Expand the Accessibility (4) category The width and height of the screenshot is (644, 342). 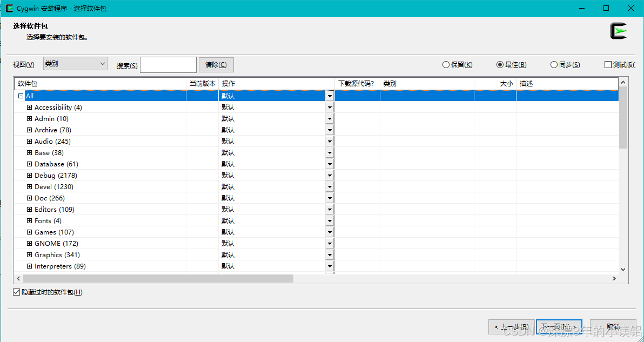click(x=29, y=107)
